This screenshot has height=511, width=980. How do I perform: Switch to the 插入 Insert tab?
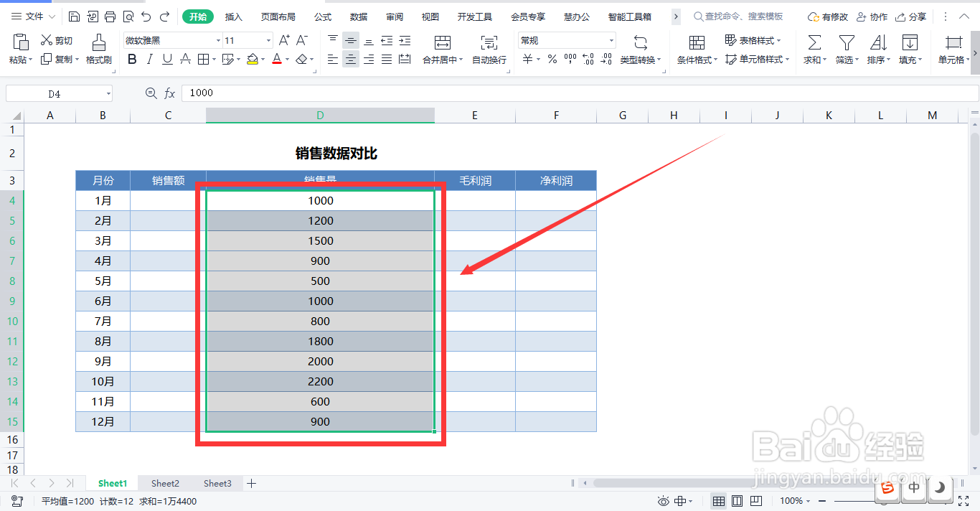pyautogui.click(x=234, y=17)
